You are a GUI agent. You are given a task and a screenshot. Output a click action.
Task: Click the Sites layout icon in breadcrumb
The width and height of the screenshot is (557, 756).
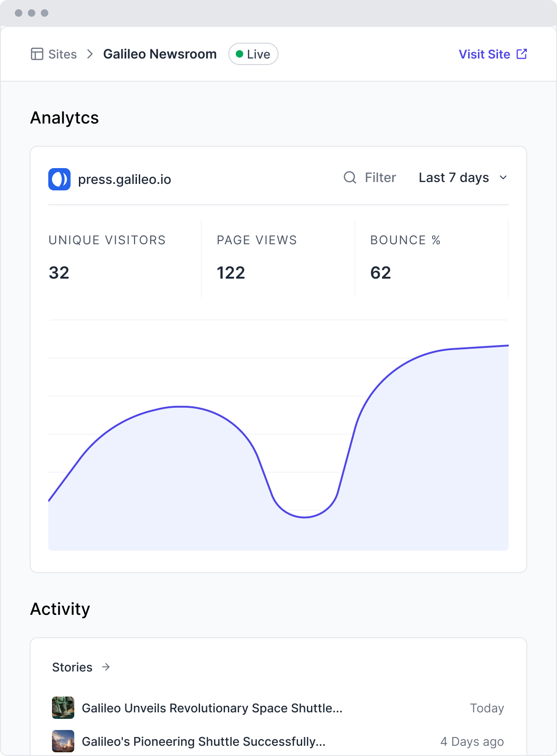point(37,54)
